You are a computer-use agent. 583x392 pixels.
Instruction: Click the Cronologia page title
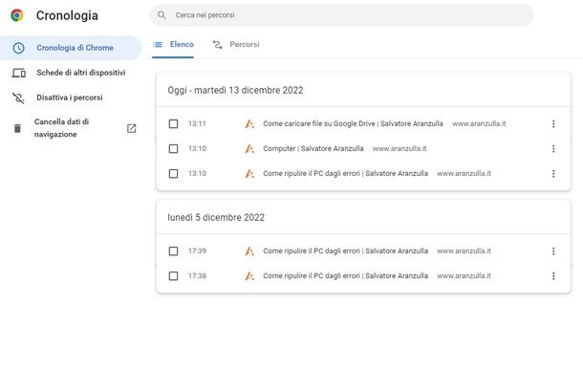(x=67, y=15)
